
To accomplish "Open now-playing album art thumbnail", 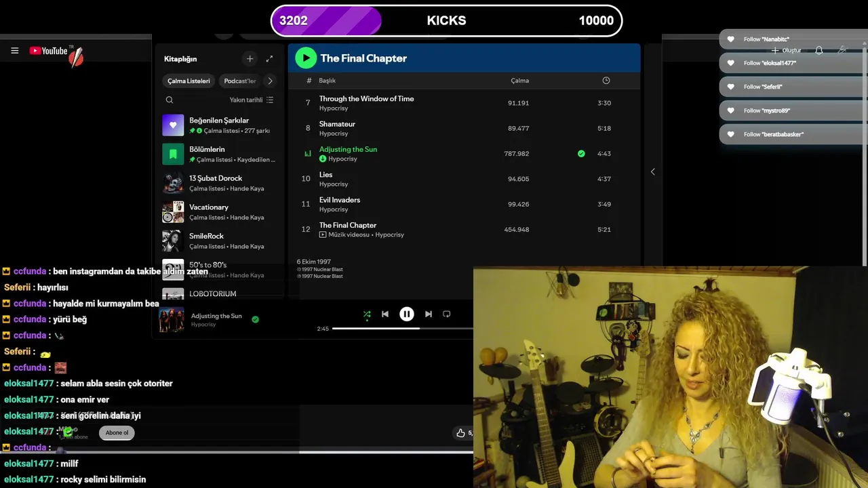I will pos(172,319).
